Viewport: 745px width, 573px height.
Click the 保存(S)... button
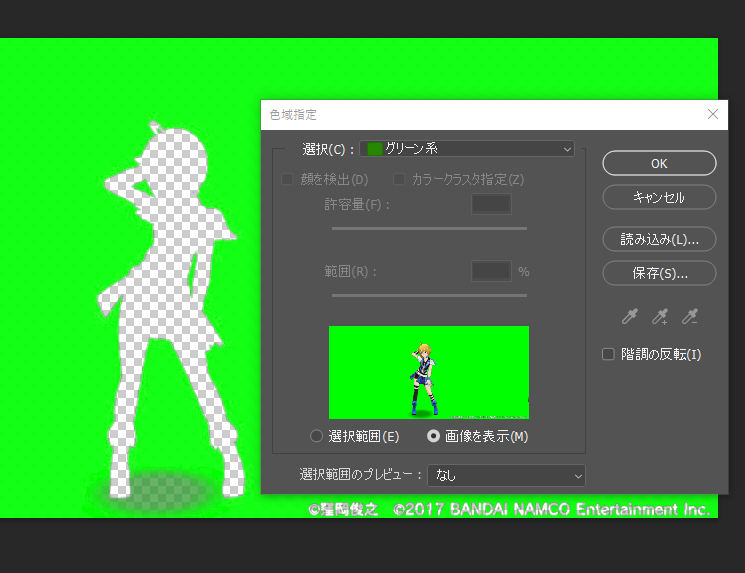659,273
